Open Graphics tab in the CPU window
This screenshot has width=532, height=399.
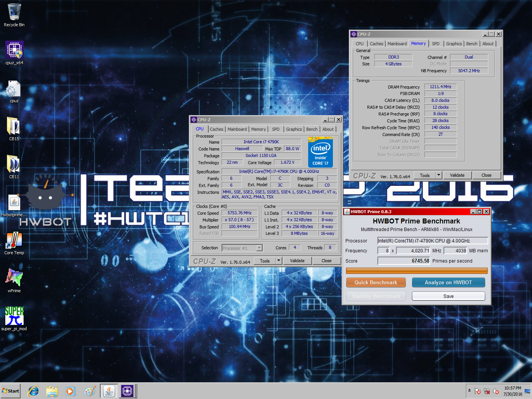[x=294, y=129]
